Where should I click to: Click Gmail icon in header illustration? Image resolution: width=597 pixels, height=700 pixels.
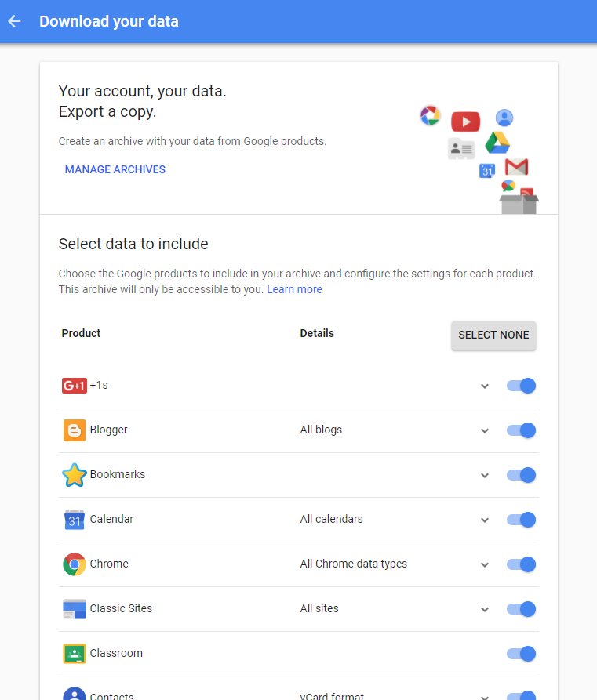(516, 167)
